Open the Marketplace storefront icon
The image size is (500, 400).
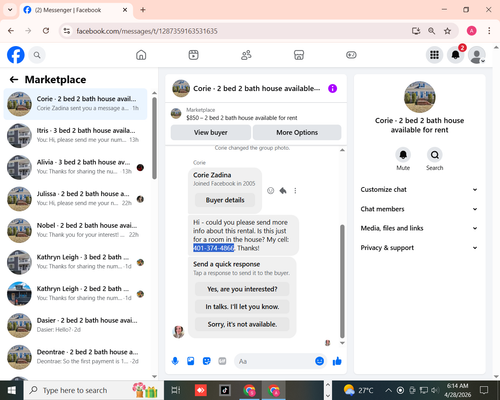299,55
